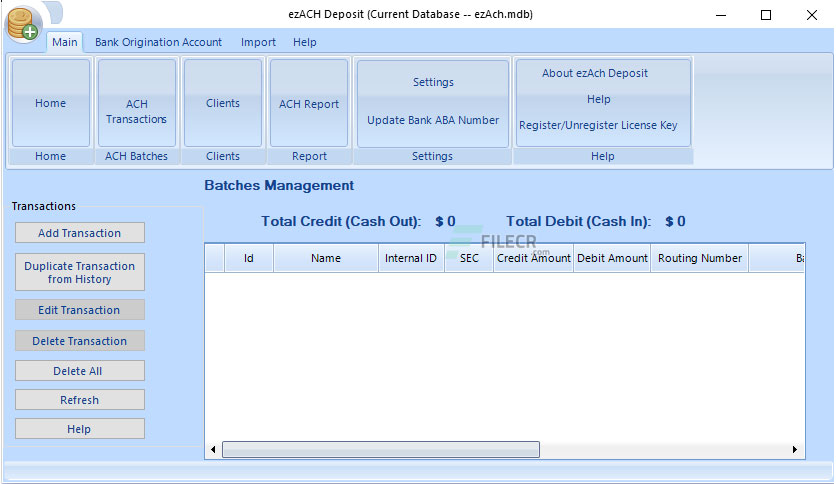Switch to the Main ribbon tab
Image resolution: width=836 pixels, height=484 pixels.
coord(65,42)
